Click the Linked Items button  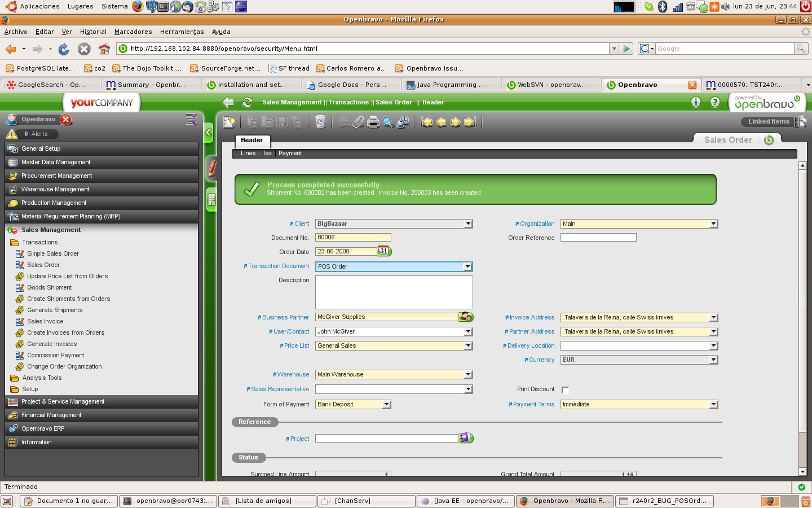pos(769,121)
